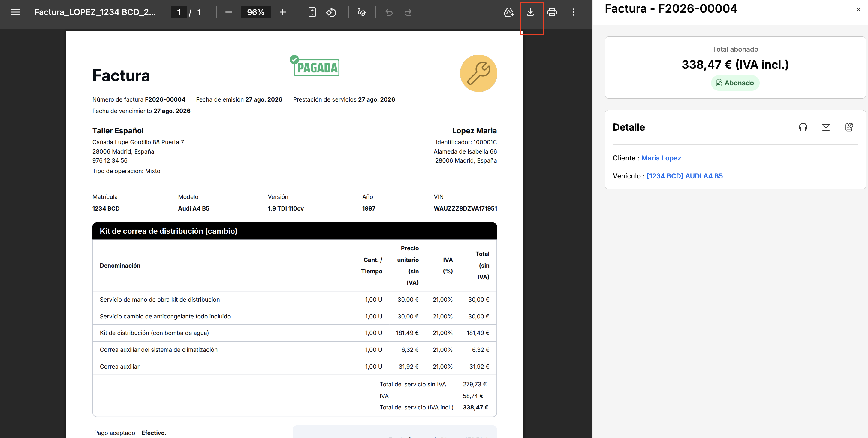This screenshot has width=868, height=438.
Task: Click address "Alameda de Isabella 66"
Action: click(x=465, y=151)
